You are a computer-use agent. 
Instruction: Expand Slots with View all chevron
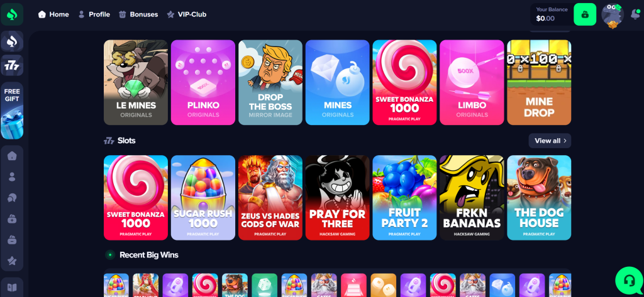point(550,141)
